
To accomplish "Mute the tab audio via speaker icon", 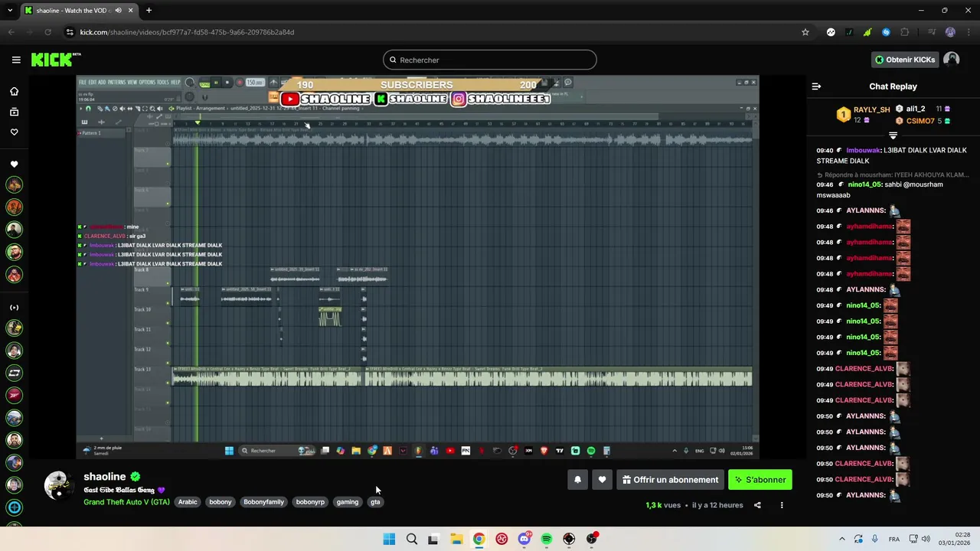I will click(118, 11).
